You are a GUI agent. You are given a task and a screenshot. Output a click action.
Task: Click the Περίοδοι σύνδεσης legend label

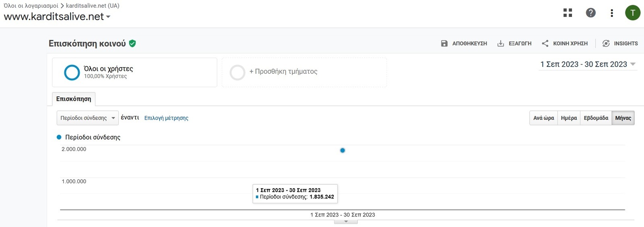click(x=93, y=137)
